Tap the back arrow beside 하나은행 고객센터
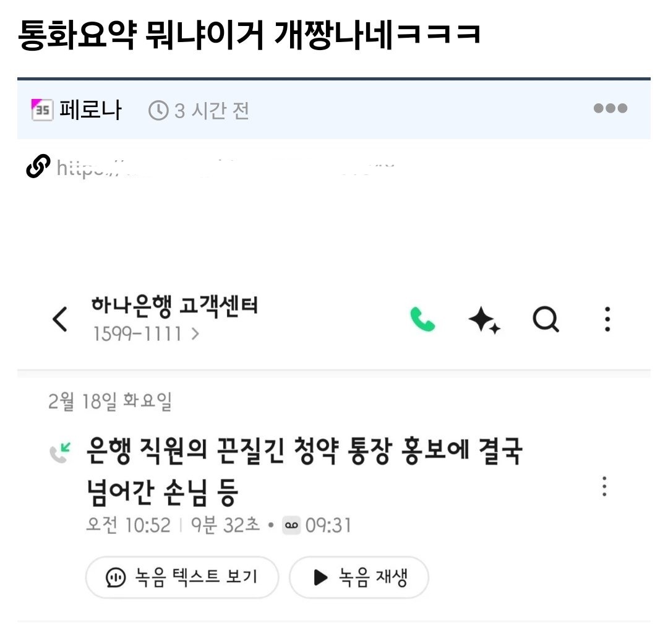This screenshot has height=644, width=668. [59, 319]
